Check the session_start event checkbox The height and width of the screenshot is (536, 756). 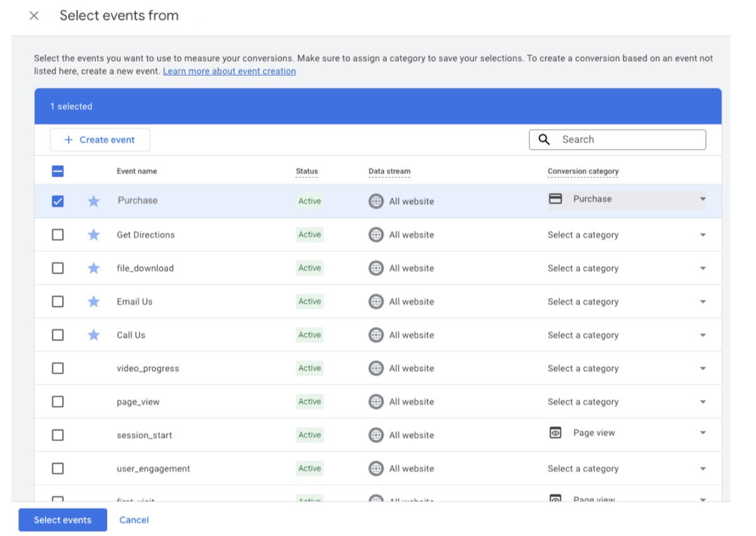point(57,435)
